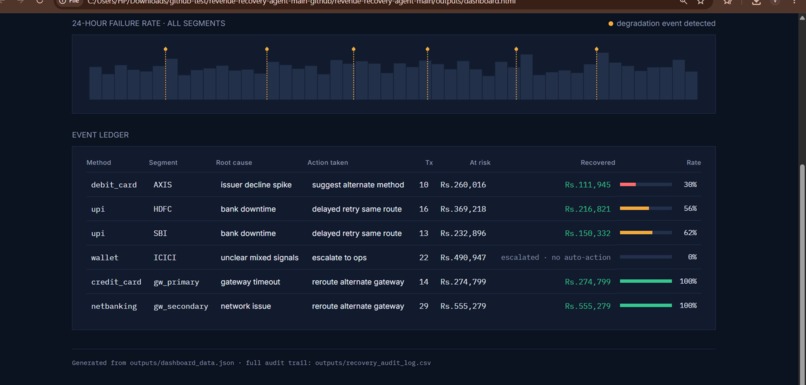Click the green 100% bar in credit_card row
The width and height of the screenshot is (806, 385).
[646, 281]
